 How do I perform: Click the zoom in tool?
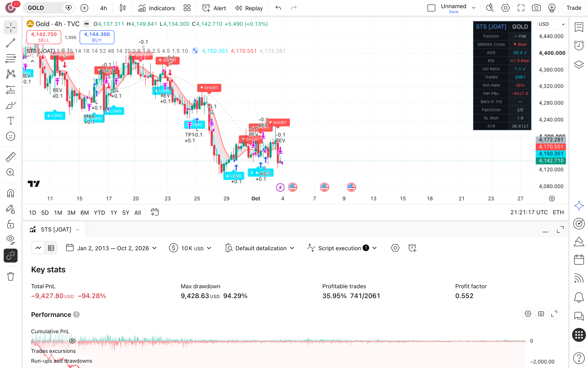[x=10, y=172]
